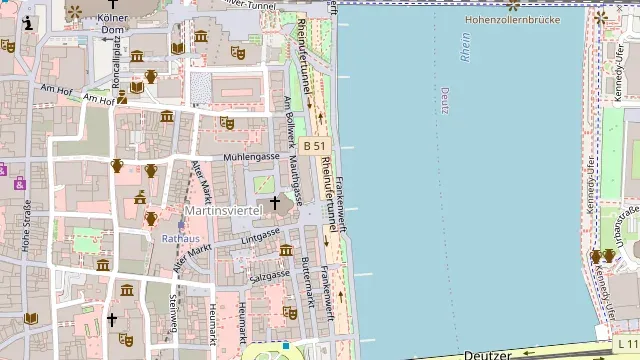Viewport: 640px width, 360px height.
Task: Select the Hohenzollernbrücke bridge label
Action: [x=513, y=20]
